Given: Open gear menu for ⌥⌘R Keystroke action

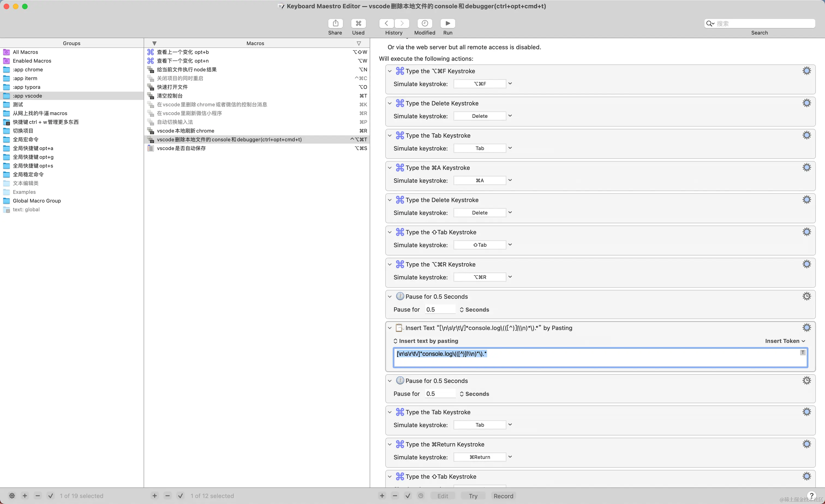Looking at the screenshot, I should [x=806, y=264].
